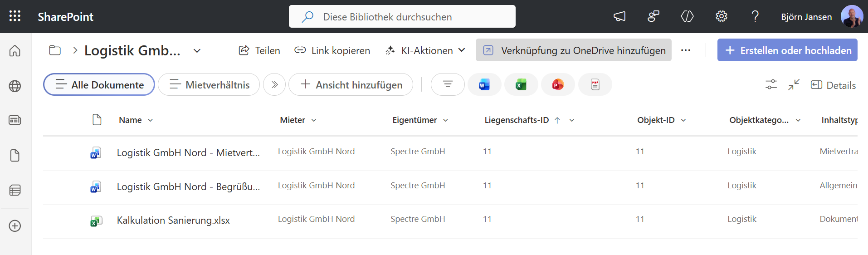868x255 pixels.
Task: Click the file type column icon
Action: [97, 120]
